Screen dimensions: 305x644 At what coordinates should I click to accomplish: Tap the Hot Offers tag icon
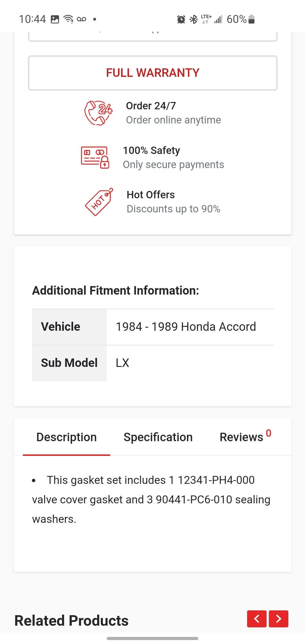point(99,202)
